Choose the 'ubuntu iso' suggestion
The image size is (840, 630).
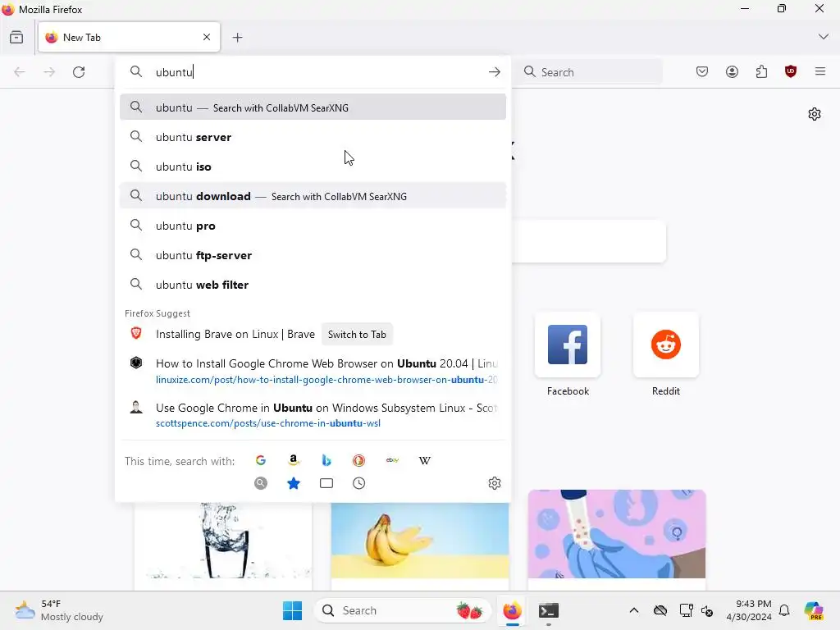(313, 167)
